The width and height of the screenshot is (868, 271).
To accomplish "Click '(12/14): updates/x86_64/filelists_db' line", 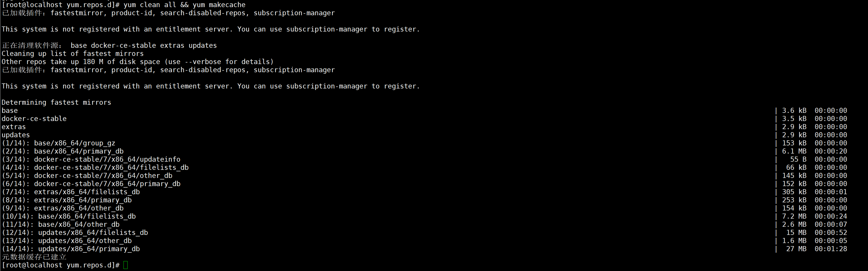I will point(75,233).
